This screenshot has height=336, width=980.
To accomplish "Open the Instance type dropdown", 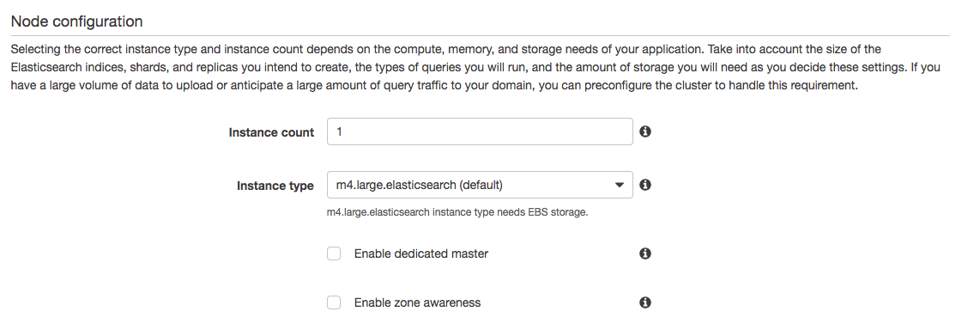I will point(480,185).
